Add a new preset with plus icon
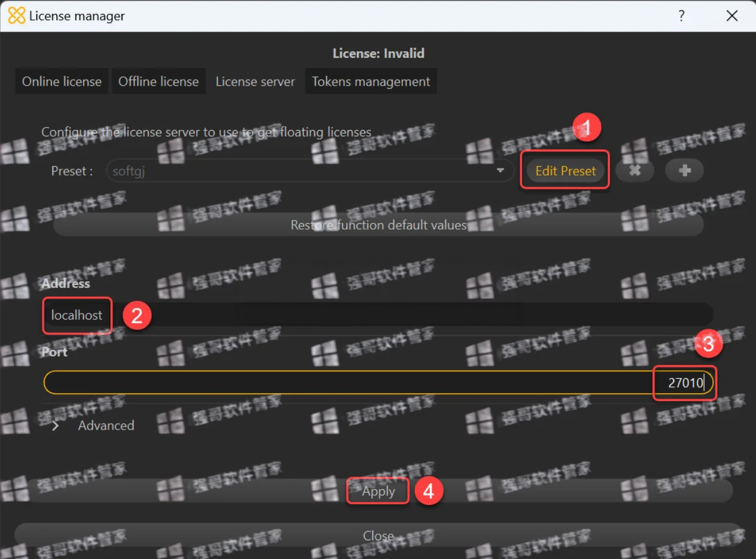The image size is (756, 559). (684, 171)
